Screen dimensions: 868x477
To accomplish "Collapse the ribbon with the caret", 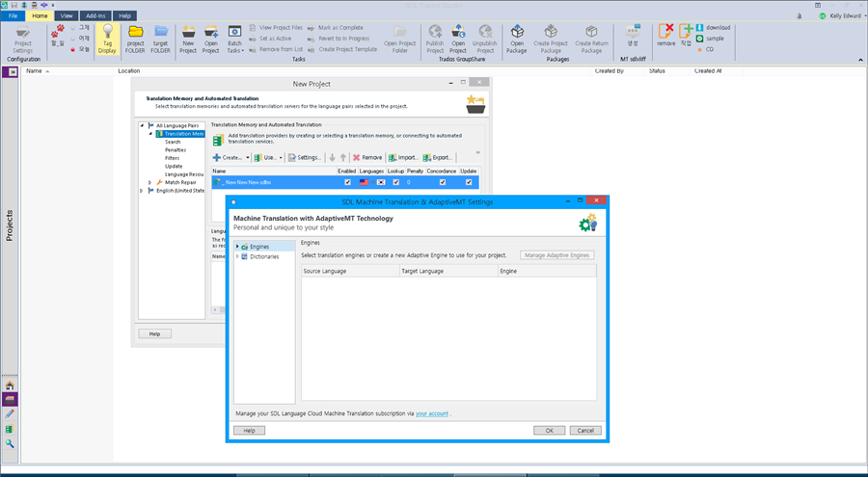I will [861, 60].
